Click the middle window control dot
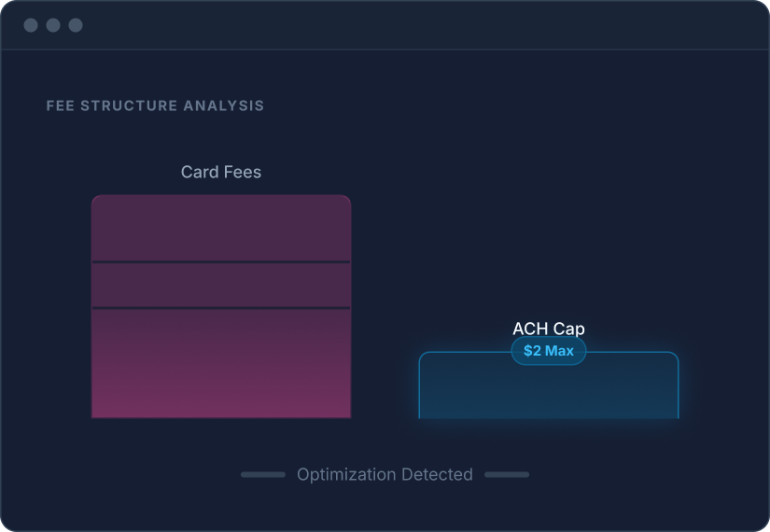The height and width of the screenshot is (532, 770). [x=53, y=25]
